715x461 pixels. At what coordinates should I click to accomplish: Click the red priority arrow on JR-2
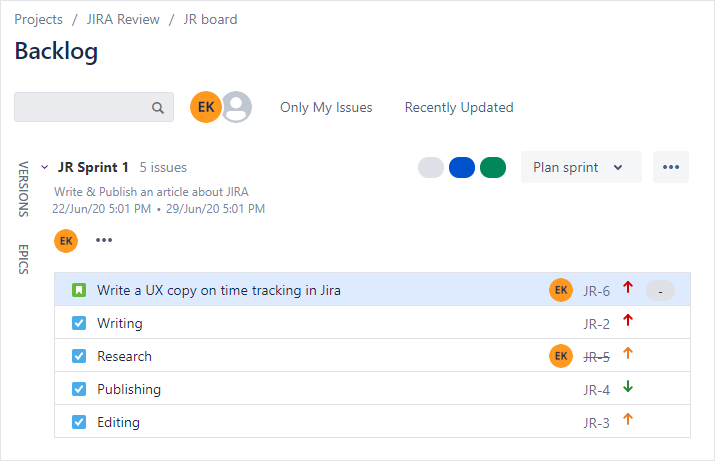628,321
